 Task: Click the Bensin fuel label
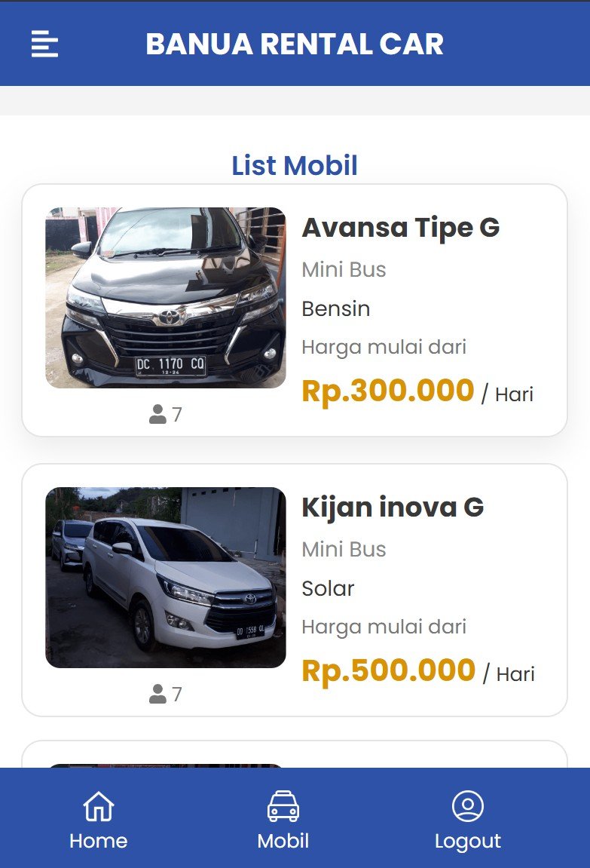pos(336,308)
